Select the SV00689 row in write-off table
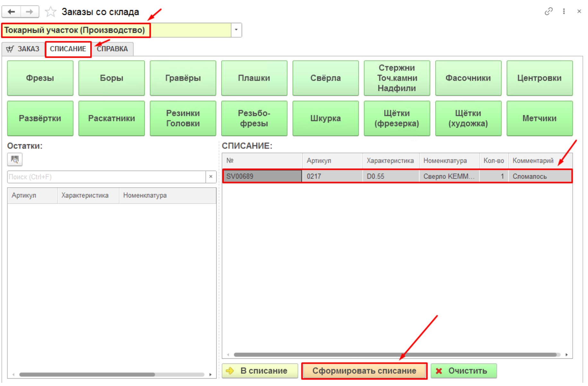Image resolution: width=588 pixels, height=386 pixels. pos(262,176)
